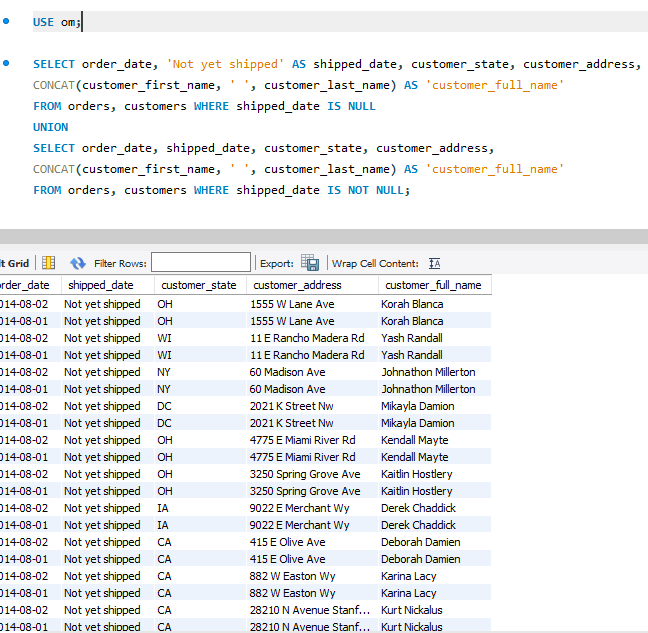The image size is (648, 633).
Task: Click the statement marker dot beside USE om
Action: pyautogui.click(x=7, y=21)
